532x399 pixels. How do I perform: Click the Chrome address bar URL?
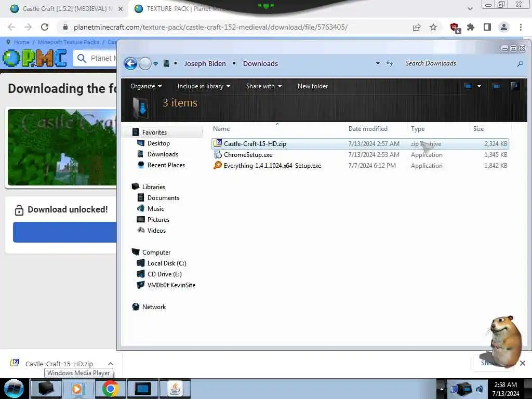pos(210,27)
